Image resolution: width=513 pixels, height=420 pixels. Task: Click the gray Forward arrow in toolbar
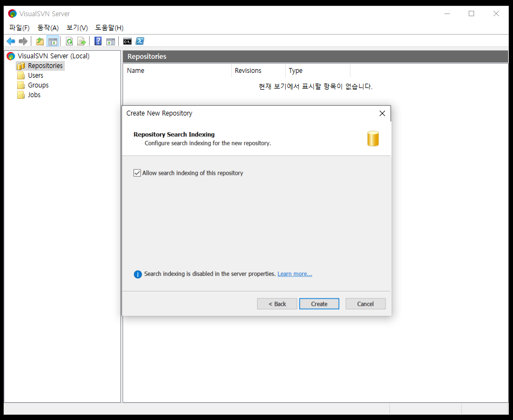pyautogui.click(x=23, y=41)
